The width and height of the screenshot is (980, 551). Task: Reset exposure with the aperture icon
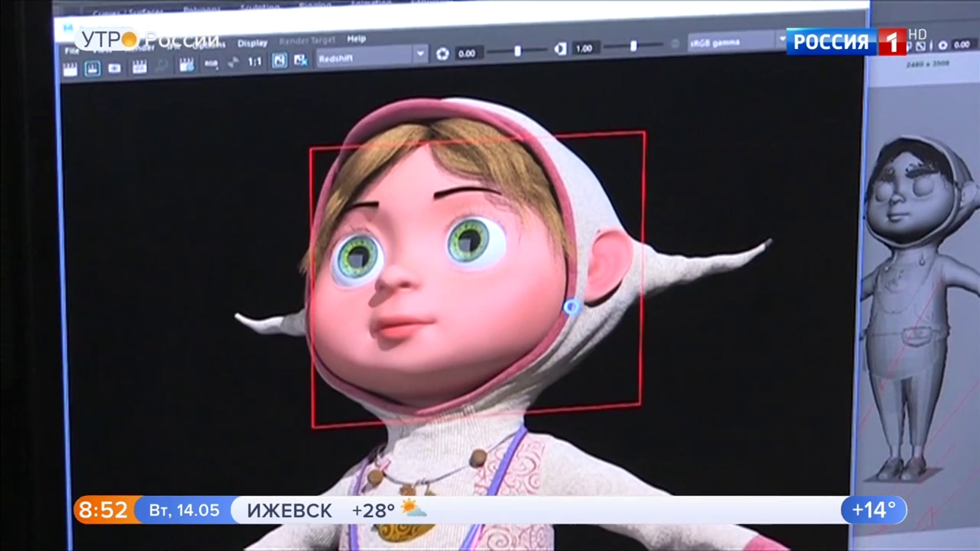pos(442,53)
